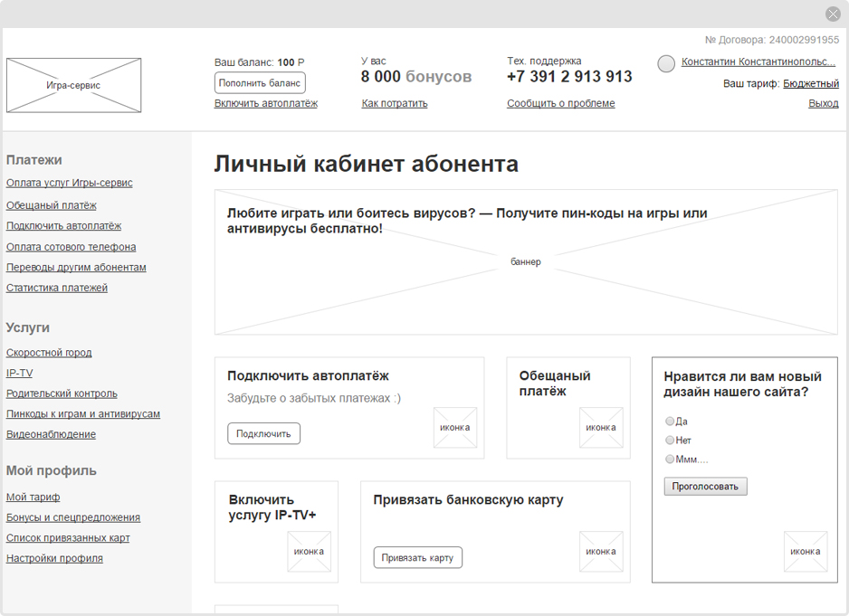849x616 pixels.
Task: Open Статистика платежей in the sidebar
Action: click(57, 289)
